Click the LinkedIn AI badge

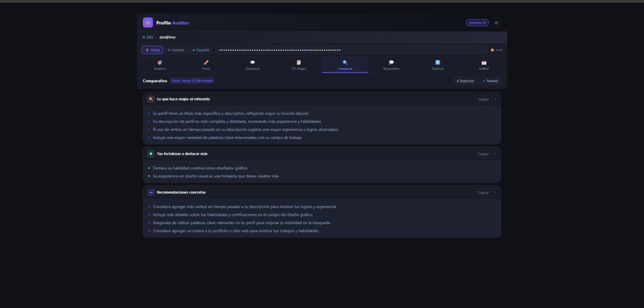click(477, 23)
